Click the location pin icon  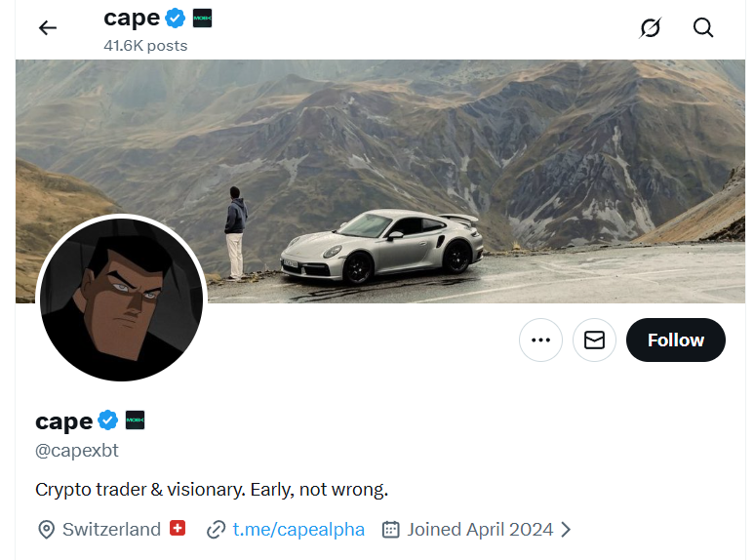(x=46, y=530)
